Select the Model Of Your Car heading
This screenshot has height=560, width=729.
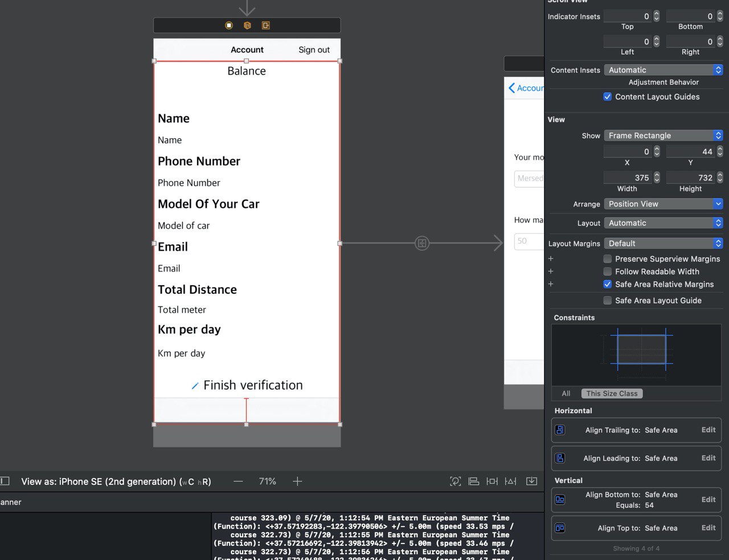pyautogui.click(x=208, y=204)
